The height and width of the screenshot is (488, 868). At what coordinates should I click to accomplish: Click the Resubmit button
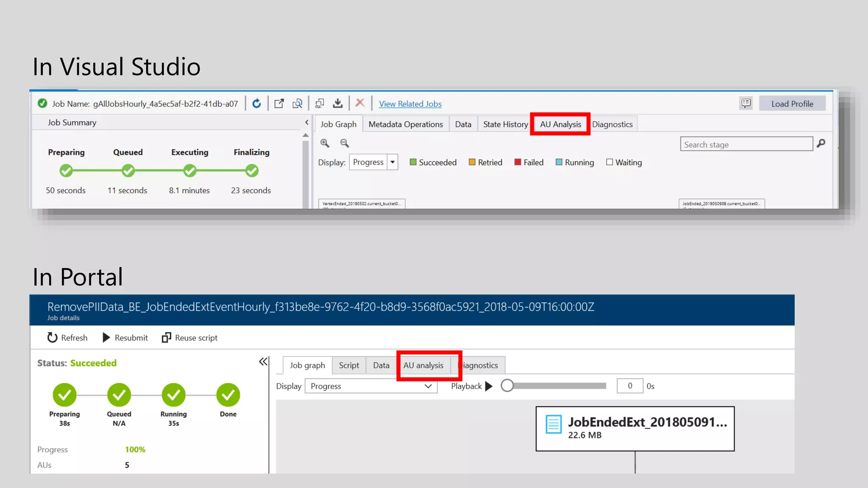click(x=125, y=338)
